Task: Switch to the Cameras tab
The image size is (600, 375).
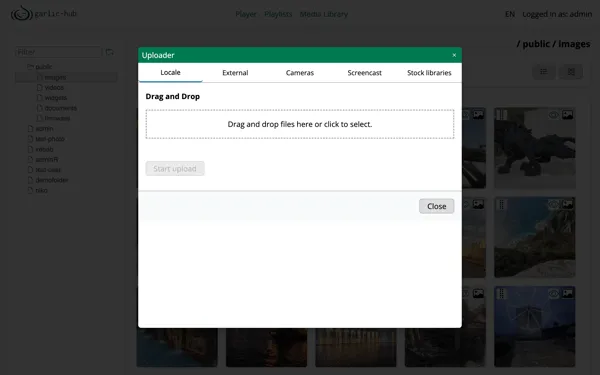Action: pyautogui.click(x=300, y=73)
